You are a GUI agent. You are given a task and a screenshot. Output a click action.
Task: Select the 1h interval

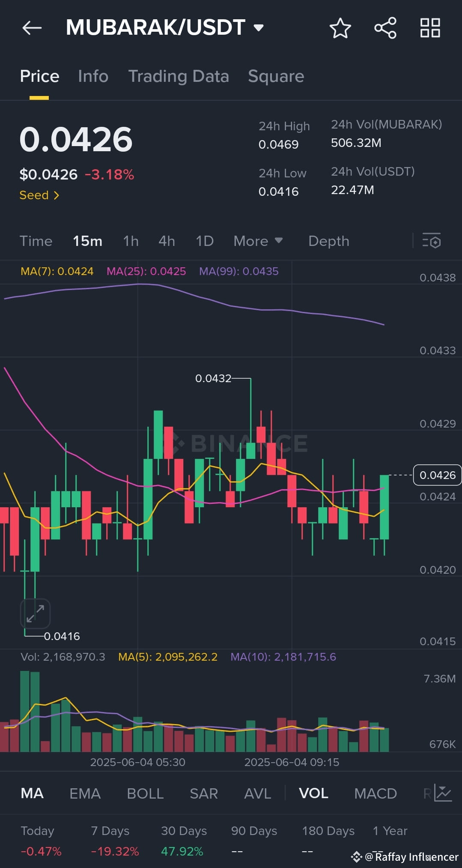pyautogui.click(x=131, y=241)
